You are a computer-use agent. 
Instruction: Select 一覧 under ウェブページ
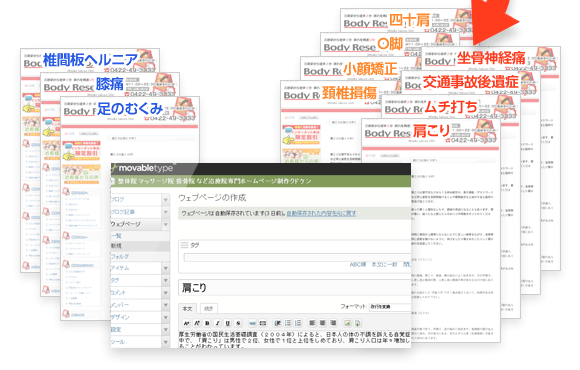click(116, 236)
